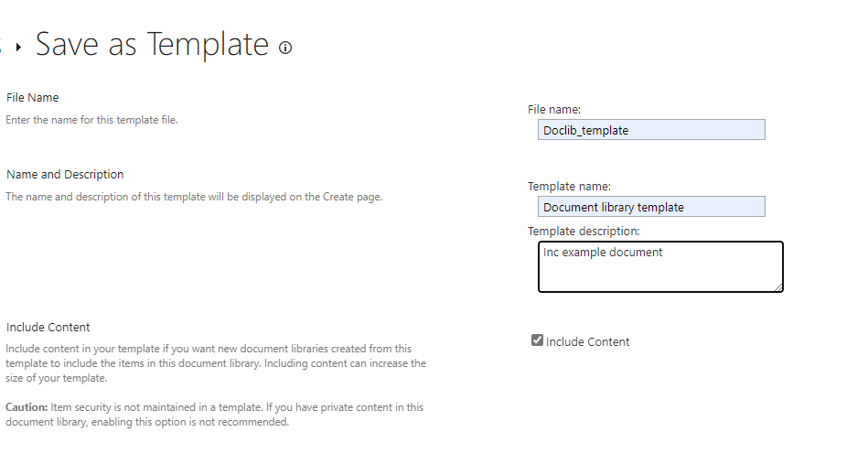Click the Include Content section heading on left
This screenshot has width=868, height=464.
point(48,328)
